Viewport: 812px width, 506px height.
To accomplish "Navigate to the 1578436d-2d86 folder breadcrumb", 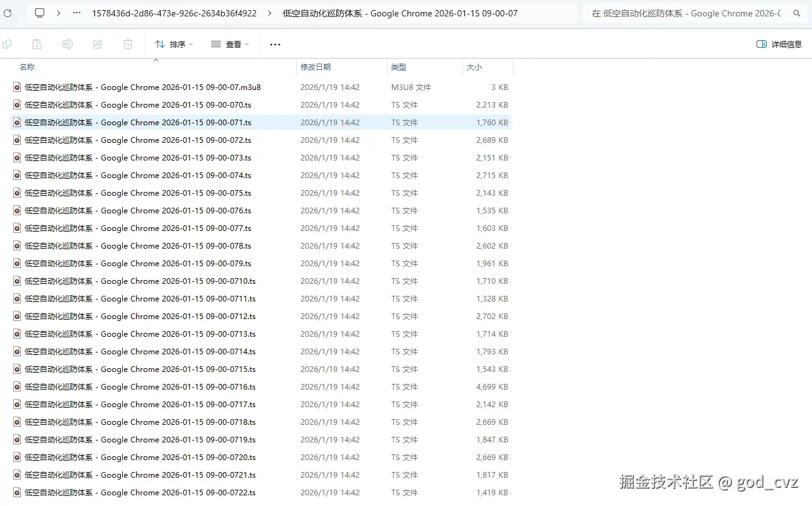I will 174,13.
